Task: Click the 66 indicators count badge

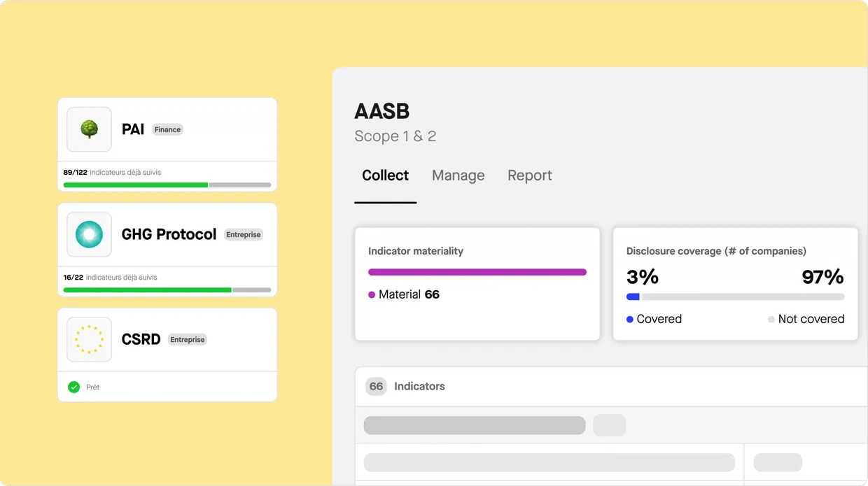Action: [x=376, y=386]
